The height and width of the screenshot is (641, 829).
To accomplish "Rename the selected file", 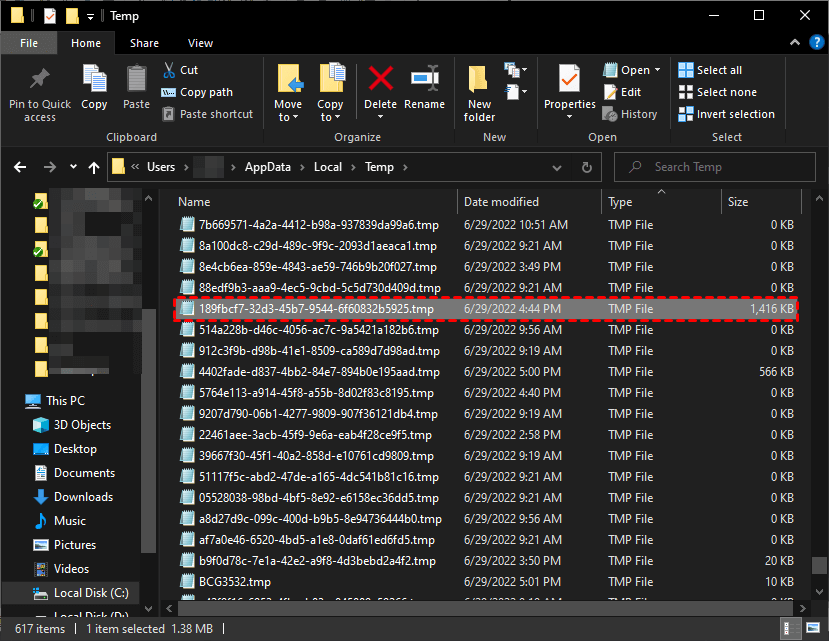I will coord(425,87).
